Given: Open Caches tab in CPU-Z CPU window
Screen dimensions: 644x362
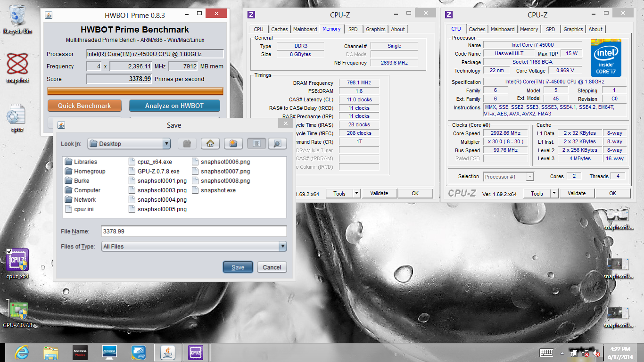Looking at the screenshot, I should tap(477, 29).
